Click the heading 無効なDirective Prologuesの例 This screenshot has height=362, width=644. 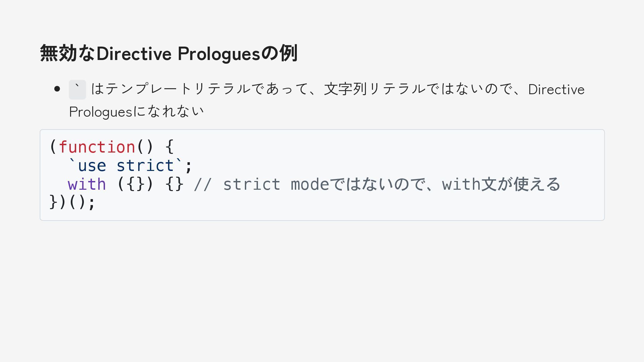(168, 53)
